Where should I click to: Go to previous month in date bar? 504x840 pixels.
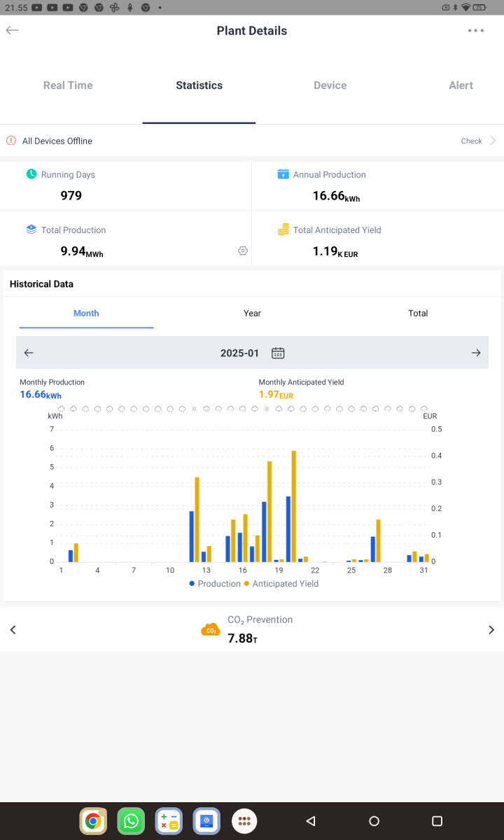pyautogui.click(x=29, y=353)
